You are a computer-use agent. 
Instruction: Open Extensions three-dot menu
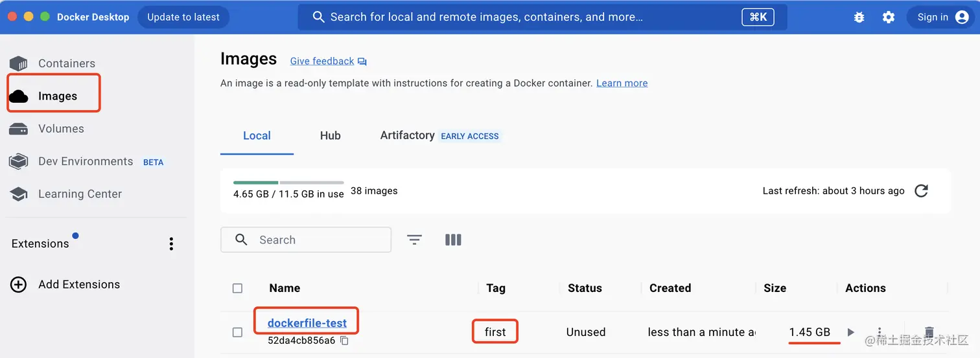(171, 243)
